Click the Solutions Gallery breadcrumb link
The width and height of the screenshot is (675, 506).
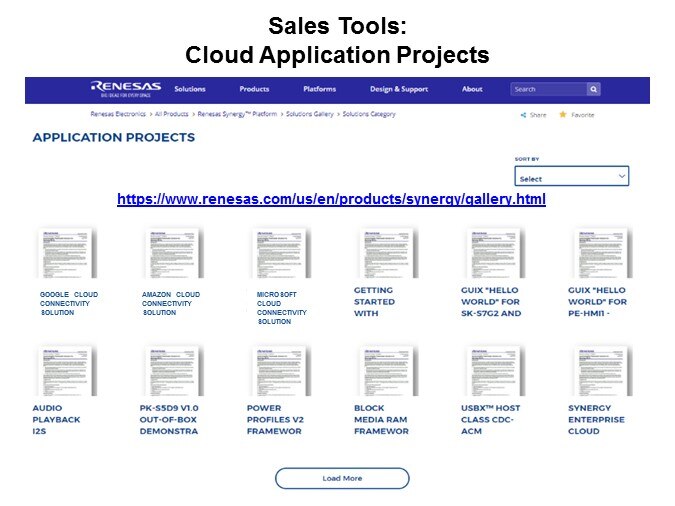coord(311,115)
